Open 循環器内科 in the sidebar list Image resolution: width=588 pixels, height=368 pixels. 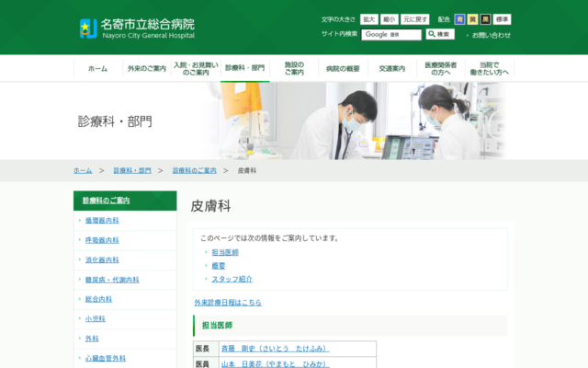[102, 221]
